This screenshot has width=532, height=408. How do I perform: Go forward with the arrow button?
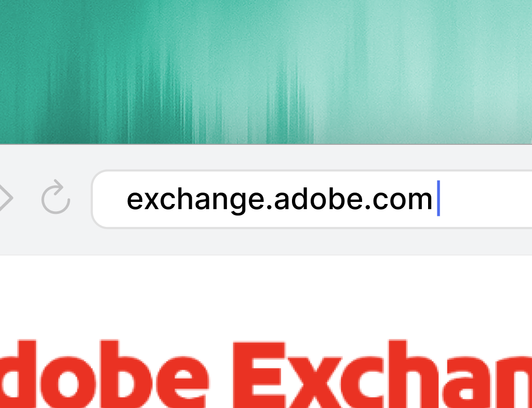click(x=5, y=198)
